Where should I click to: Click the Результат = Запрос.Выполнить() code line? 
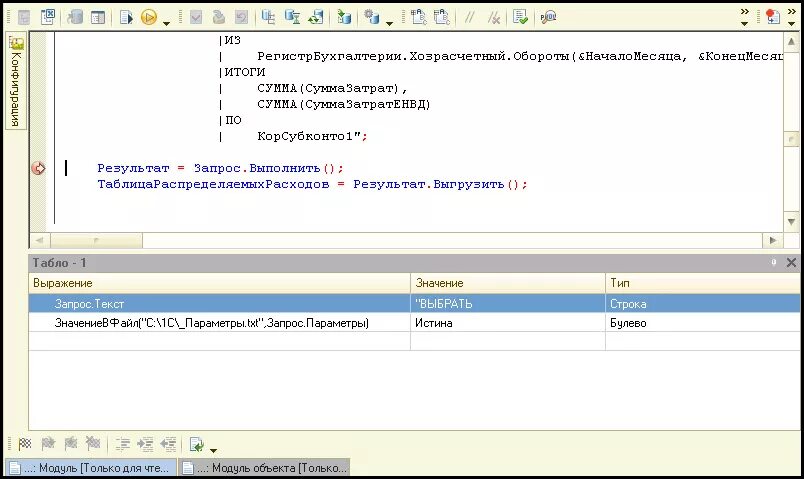coord(220,168)
